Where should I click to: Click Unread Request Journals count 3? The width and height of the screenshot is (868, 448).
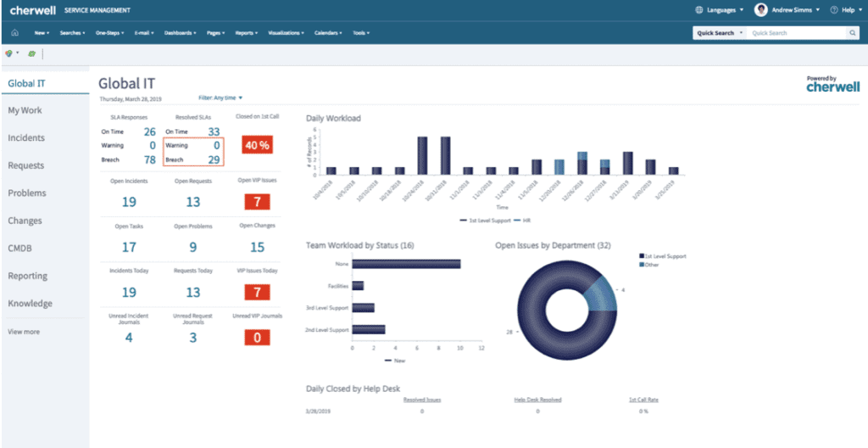(192, 337)
